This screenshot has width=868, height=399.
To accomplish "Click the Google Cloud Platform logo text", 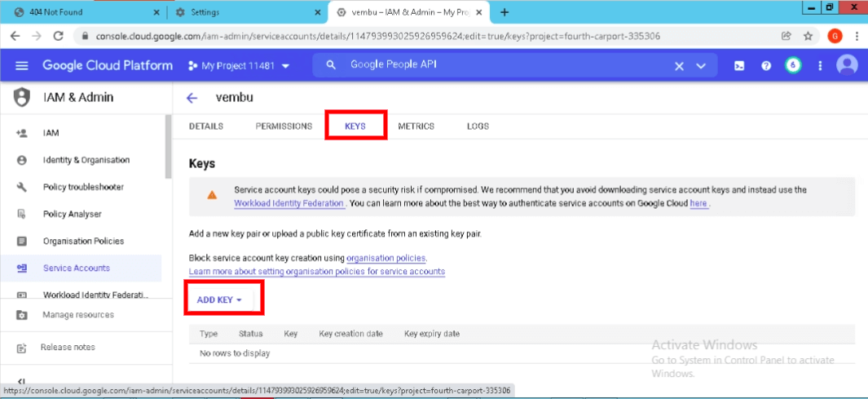I will click(108, 65).
